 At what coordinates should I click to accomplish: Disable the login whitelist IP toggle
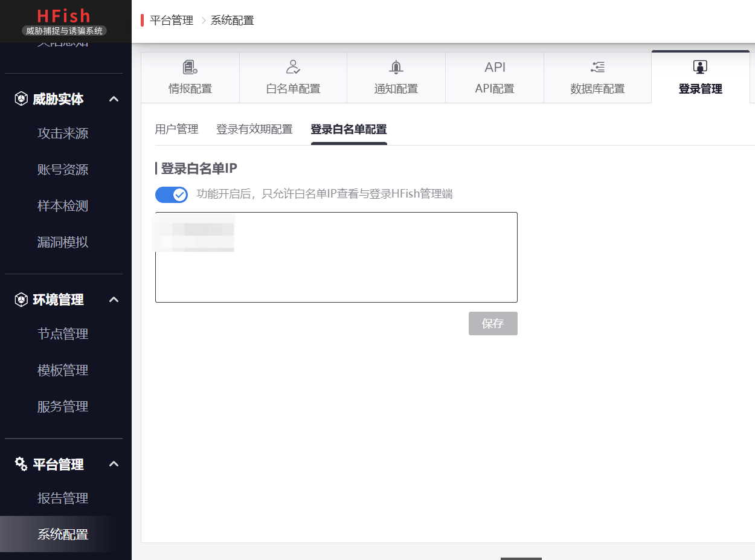172,194
